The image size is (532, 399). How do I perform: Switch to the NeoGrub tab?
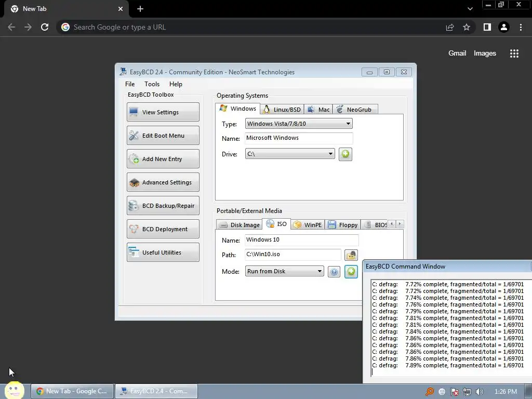[x=355, y=110]
